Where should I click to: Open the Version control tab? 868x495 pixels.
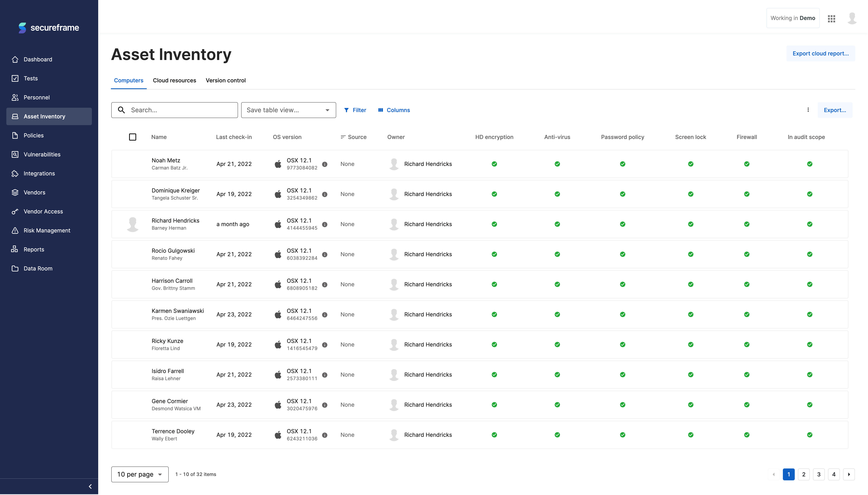(225, 80)
